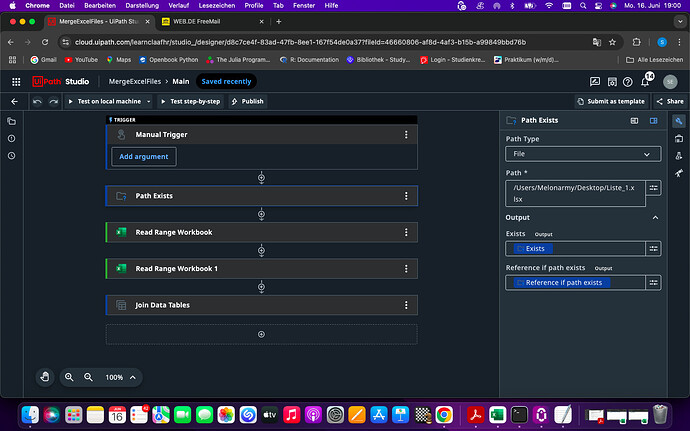Redo the last workflow change
This screenshot has width=690, height=431.
point(53,101)
